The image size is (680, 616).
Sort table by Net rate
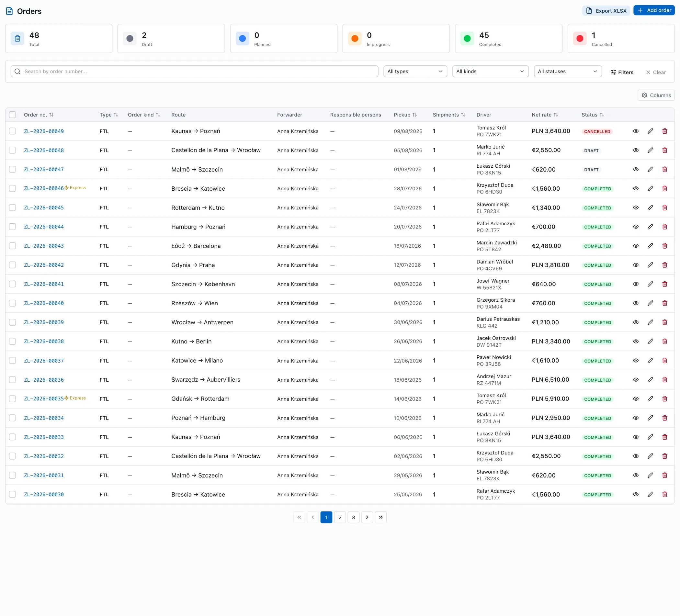pos(556,115)
